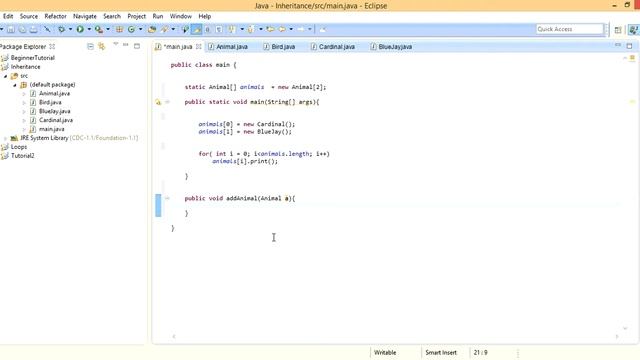This screenshot has width=640, height=360.
Task: Maximize the Package Explorer panel
Action: tap(137, 46)
